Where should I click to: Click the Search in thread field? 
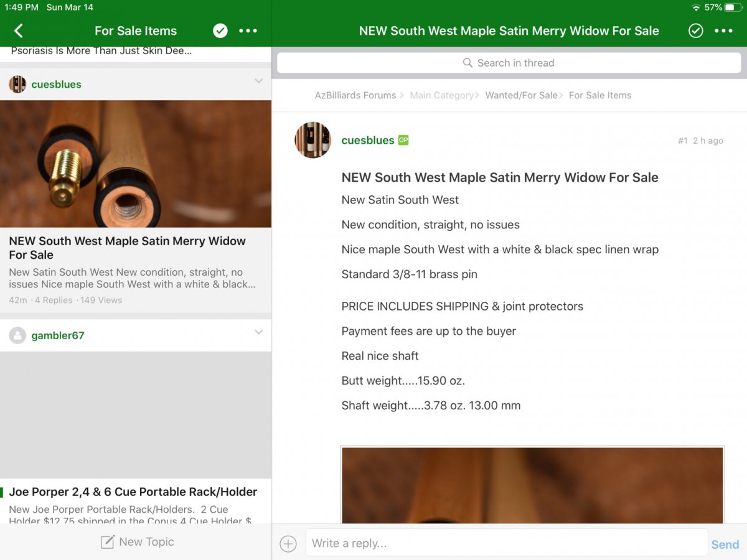click(509, 63)
